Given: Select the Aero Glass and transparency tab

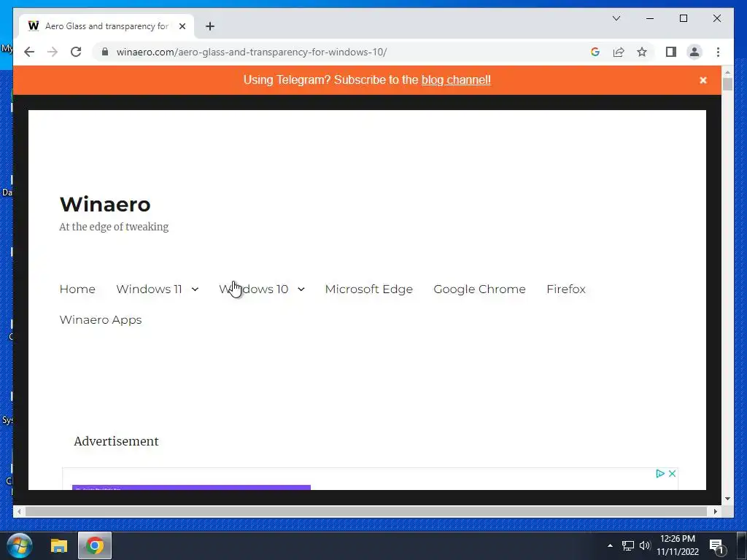Looking at the screenshot, I should coord(107,26).
